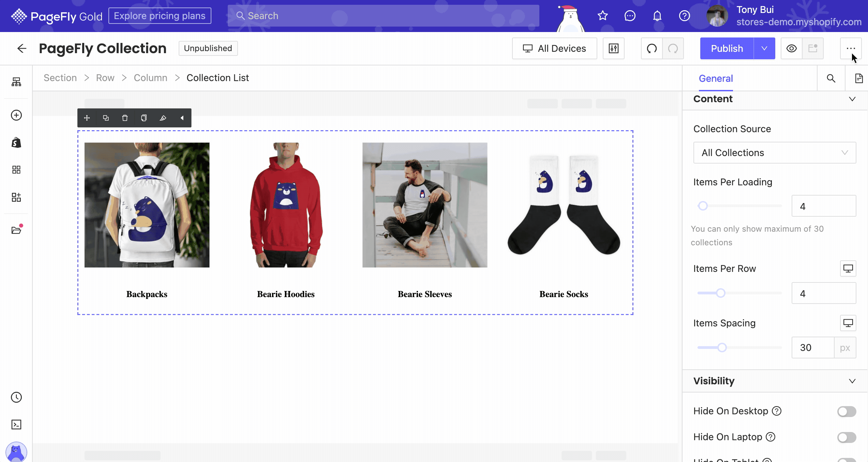Preview page with the eye icon
The height and width of the screenshot is (462, 868).
(792, 48)
